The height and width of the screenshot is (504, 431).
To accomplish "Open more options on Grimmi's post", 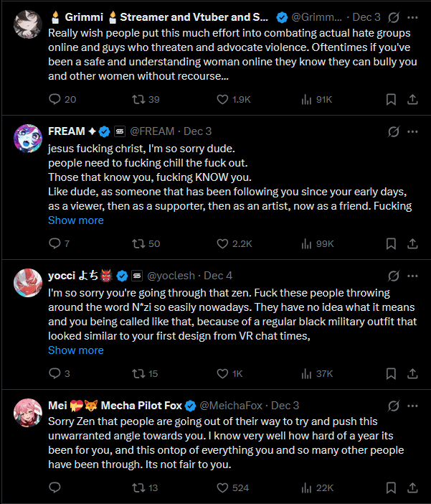I will tap(413, 17).
